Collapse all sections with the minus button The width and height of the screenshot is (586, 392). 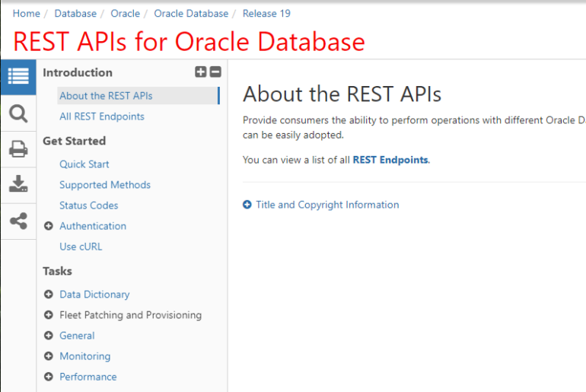[x=215, y=72]
